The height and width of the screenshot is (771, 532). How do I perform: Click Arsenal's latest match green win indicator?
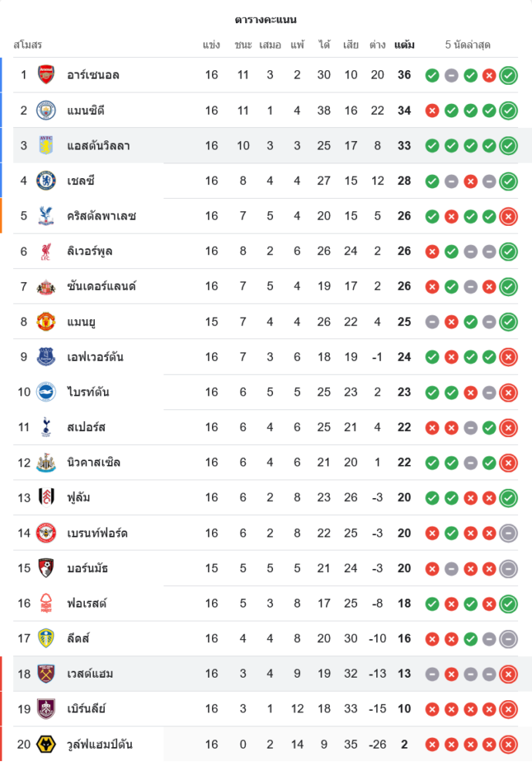tap(508, 76)
